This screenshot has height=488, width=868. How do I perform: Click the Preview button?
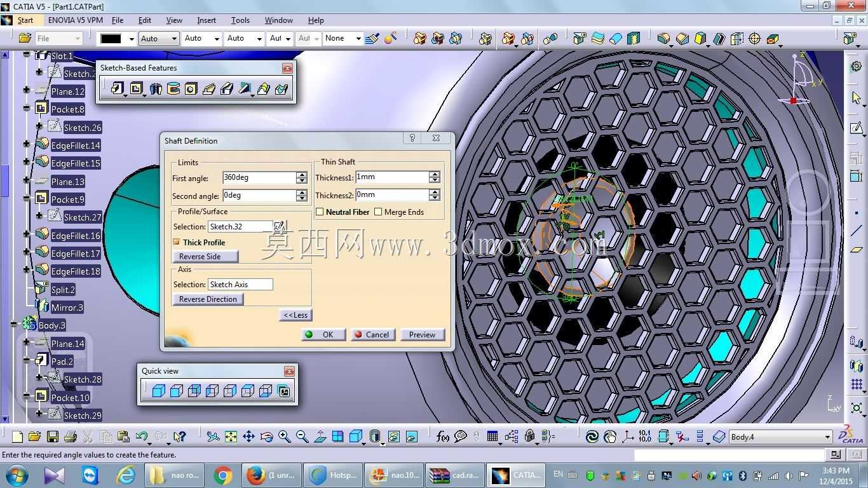coord(423,335)
